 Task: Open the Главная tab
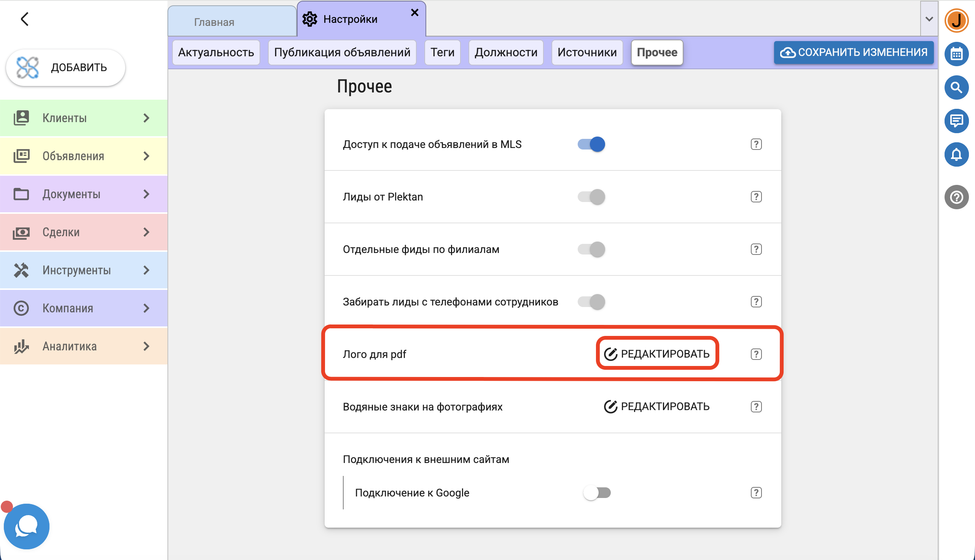(214, 22)
